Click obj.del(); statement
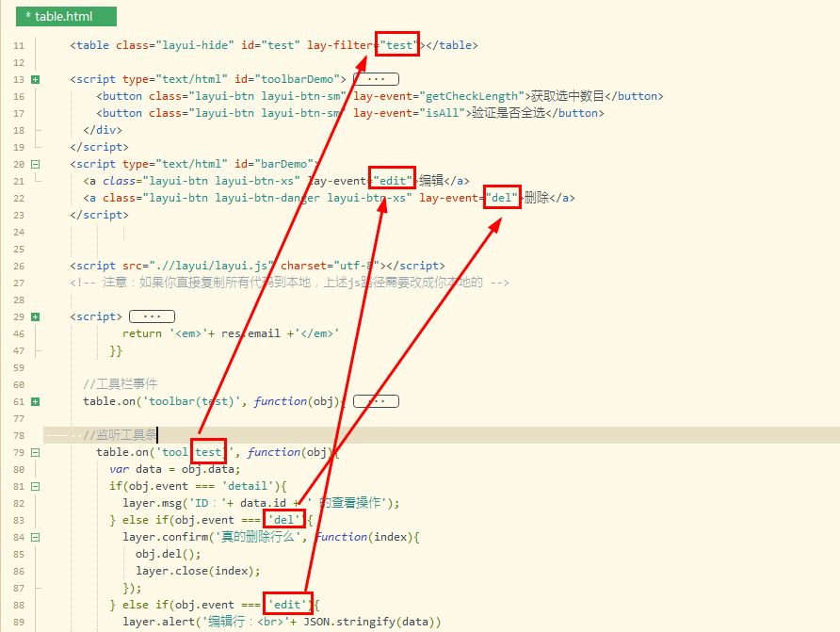This screenshot has height=632, width=840. pos(169,555)
